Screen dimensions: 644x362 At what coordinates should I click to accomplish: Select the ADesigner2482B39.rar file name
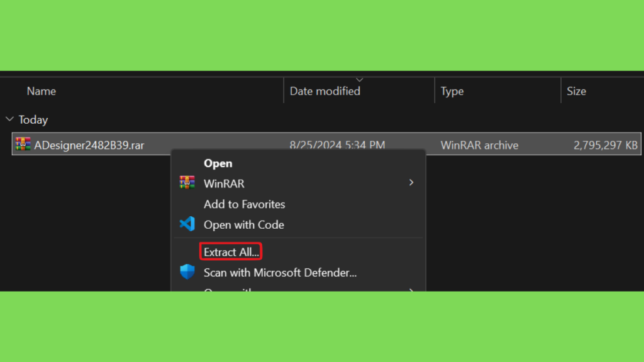pyautogui.click(x=89, y=145)
